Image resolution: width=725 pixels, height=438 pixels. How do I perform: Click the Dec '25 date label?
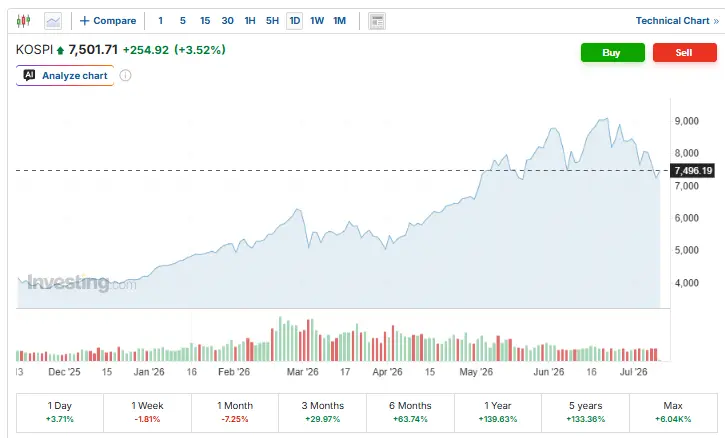(64, 372)
